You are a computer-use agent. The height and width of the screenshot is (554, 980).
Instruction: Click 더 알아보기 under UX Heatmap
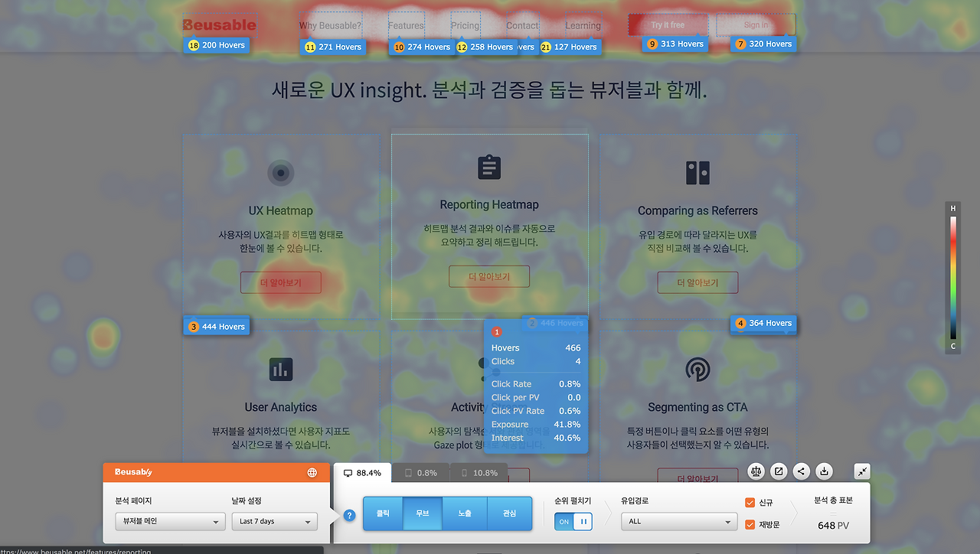click(x=281, y=282)
